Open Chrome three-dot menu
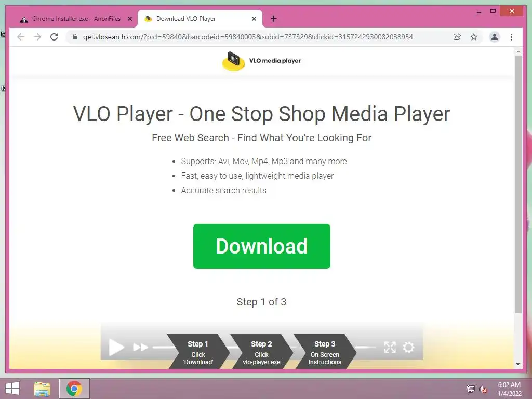 click(x=511, y=37)
